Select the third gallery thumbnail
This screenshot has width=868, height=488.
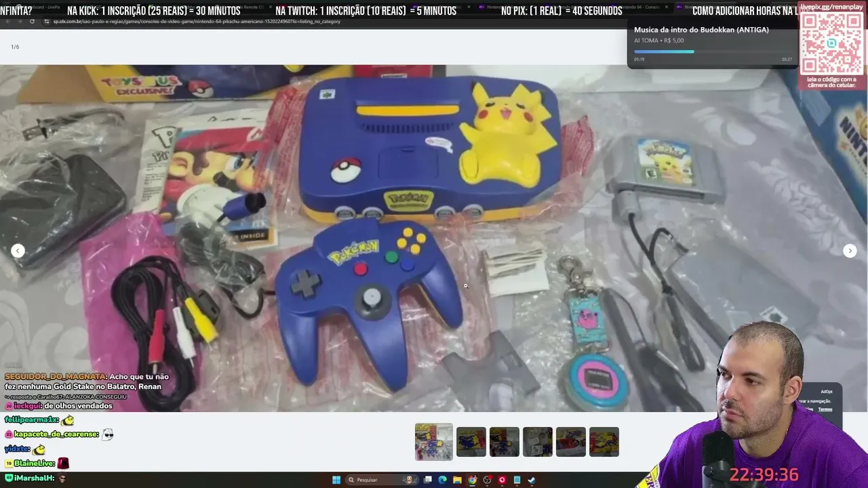pos(505,442)
